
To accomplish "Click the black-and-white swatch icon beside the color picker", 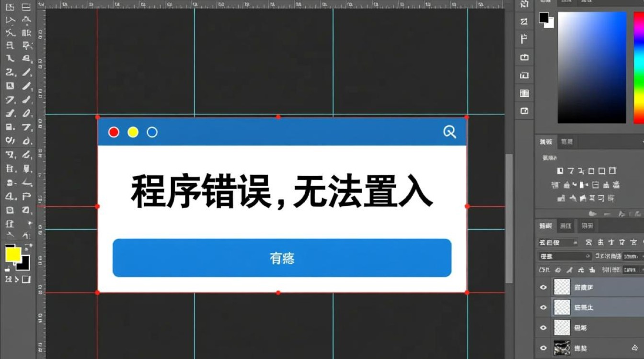I will pos(546,20).
